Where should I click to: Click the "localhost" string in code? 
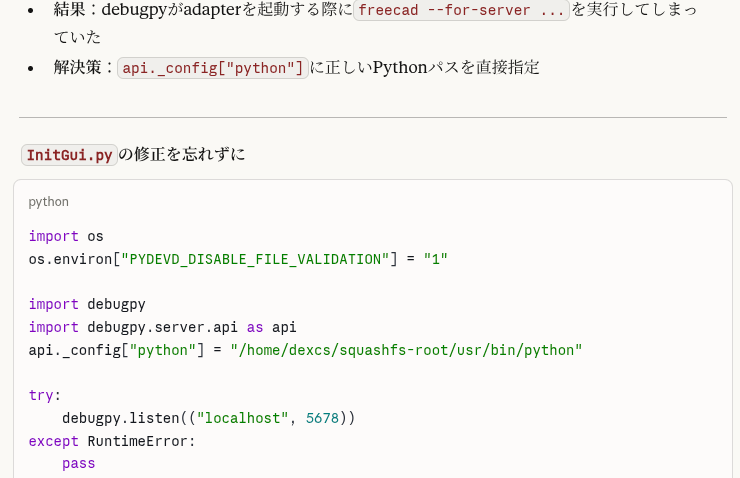click(243, 418)
